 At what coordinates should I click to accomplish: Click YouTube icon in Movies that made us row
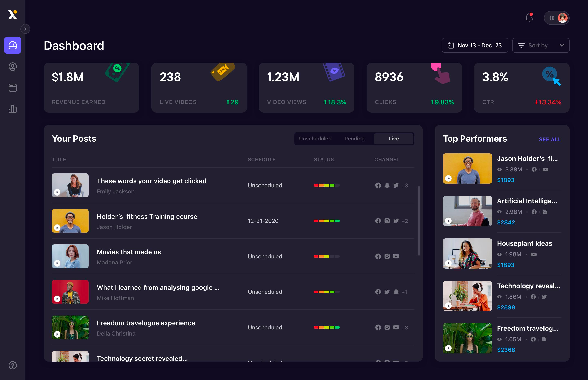(396, 256)
